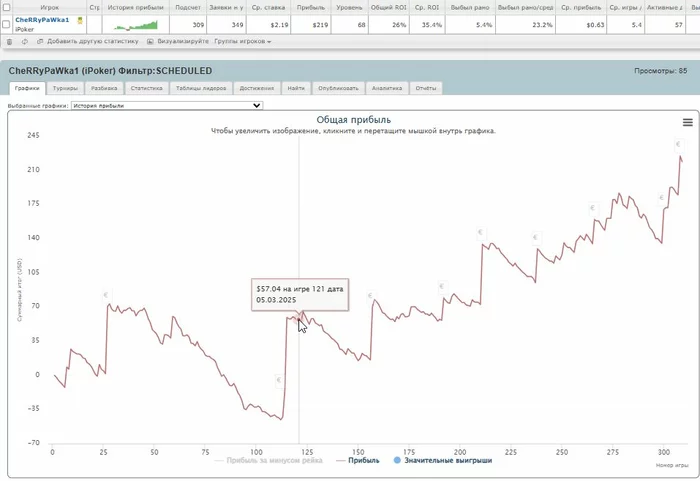Click Добавить другую статистику button

point(88,42)
